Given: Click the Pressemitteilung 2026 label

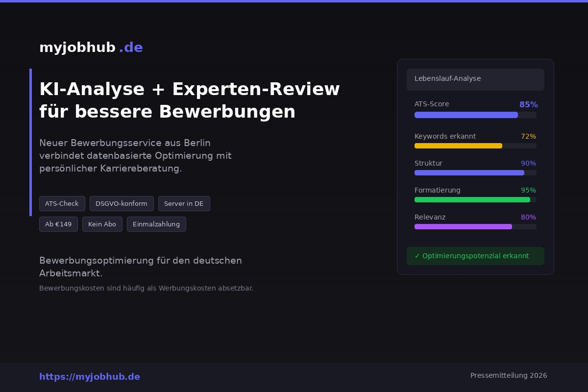Looking at the screenshot, I should (509, 375).
